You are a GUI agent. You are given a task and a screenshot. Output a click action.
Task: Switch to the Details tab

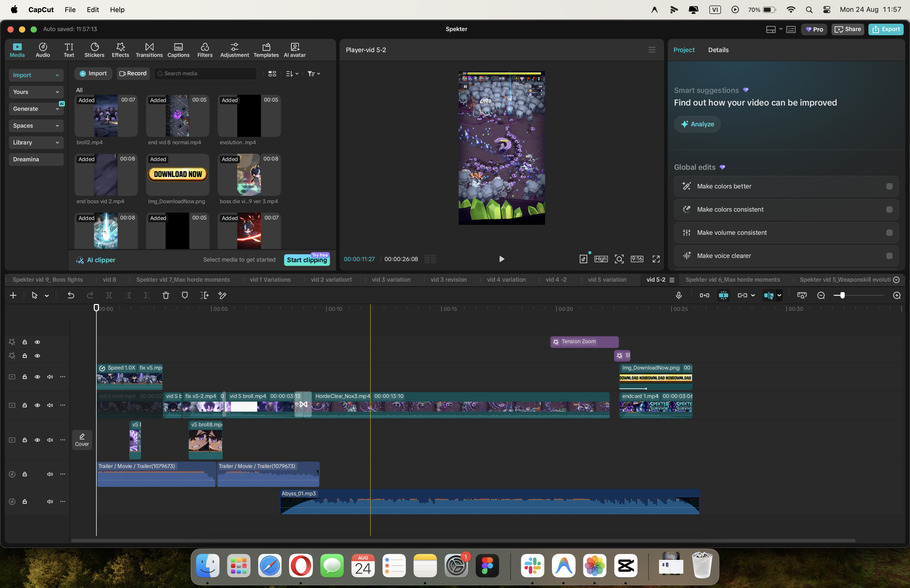click(x=718, y=50)
